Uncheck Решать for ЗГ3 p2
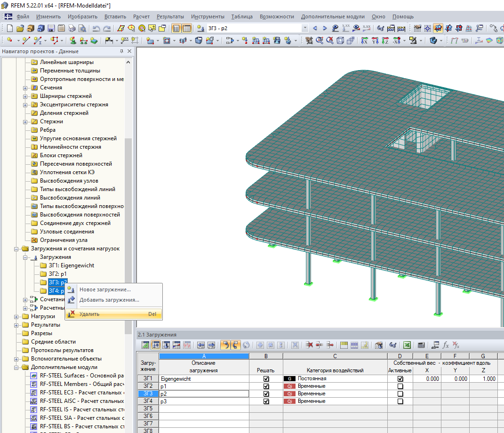This screenshot has width=504, height=433. 266,394
